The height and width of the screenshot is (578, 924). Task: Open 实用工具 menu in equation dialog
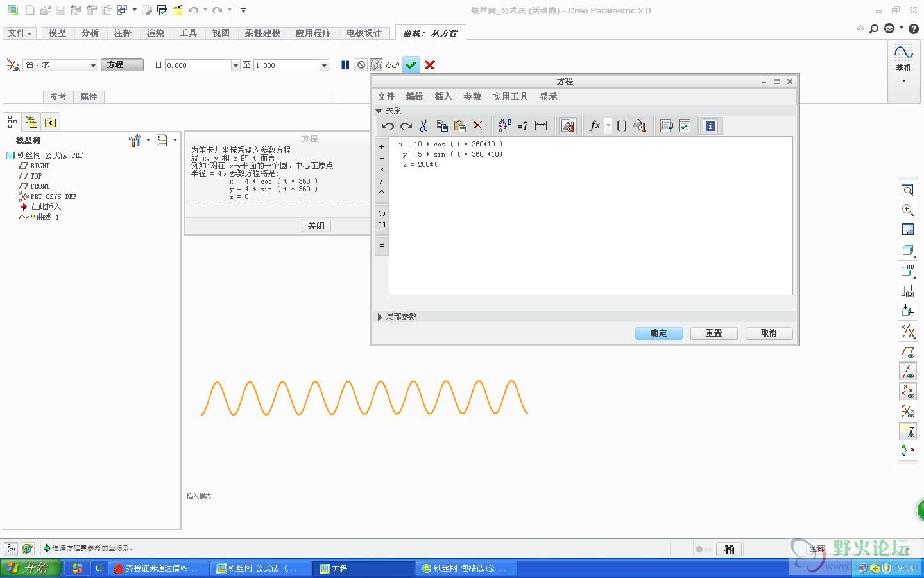pos(510,96)
